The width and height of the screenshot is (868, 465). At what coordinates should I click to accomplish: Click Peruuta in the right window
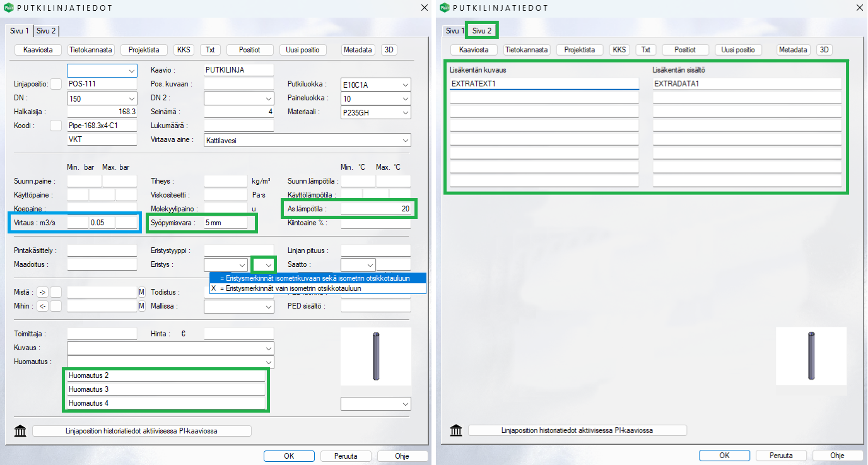[781, 456]
